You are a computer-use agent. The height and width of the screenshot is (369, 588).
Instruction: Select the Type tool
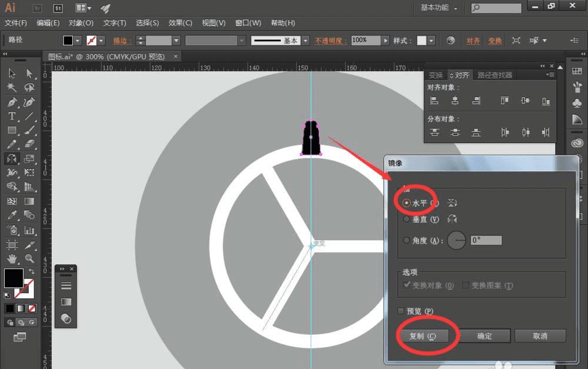[x=12, y=117]
